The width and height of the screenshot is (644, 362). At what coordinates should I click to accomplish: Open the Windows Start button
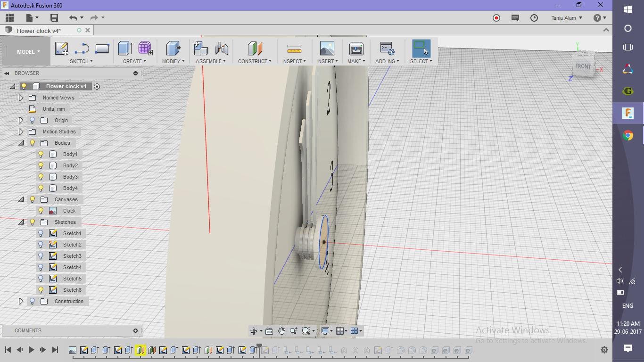[628, 9]
